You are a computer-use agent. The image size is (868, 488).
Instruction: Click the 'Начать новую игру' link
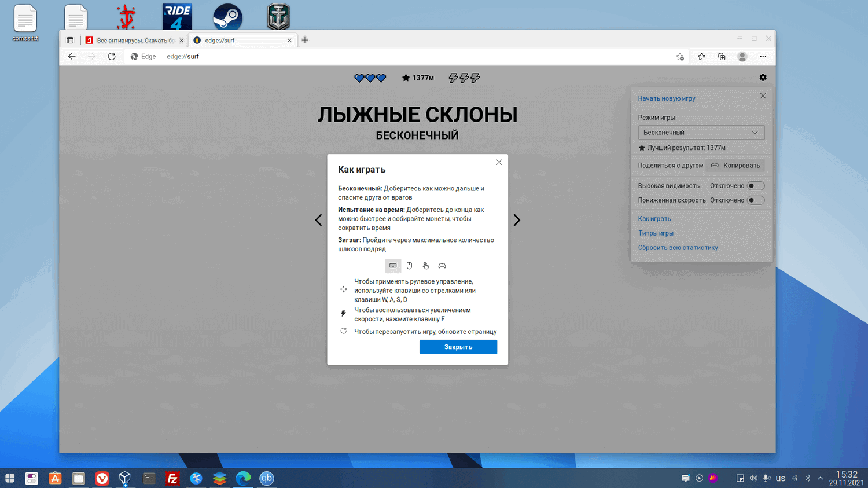pos(667,98)
